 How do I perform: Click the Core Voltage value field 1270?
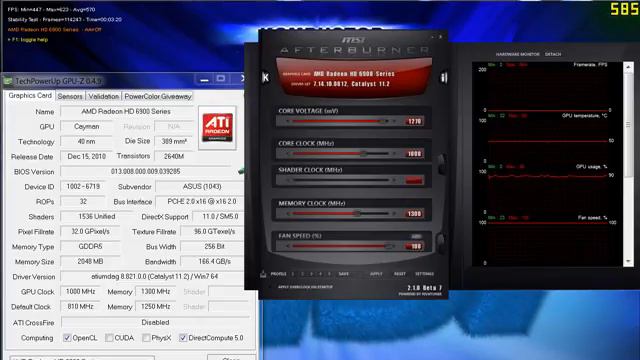pyautogui.click(x=414, y=121)
